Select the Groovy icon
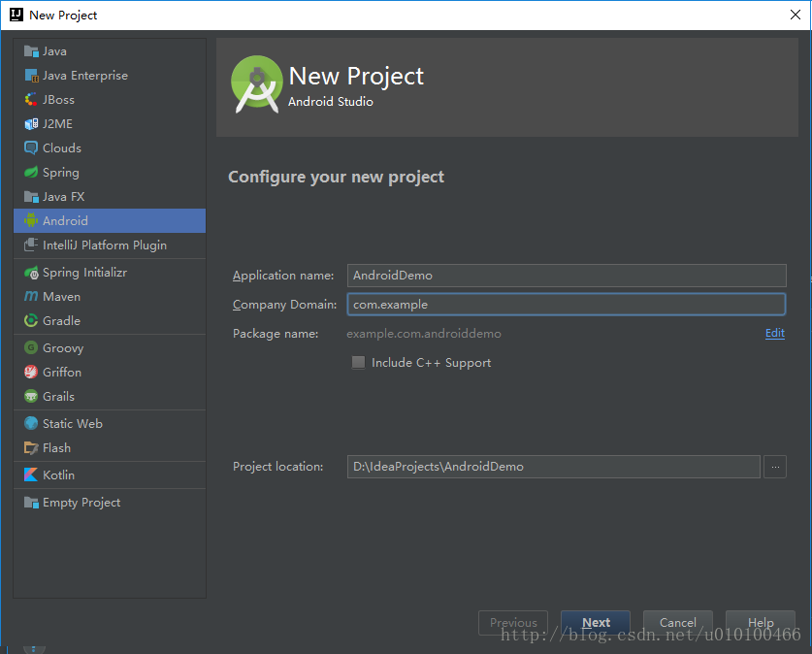Screen dimensions: 812x654 (x=31, y=348)
